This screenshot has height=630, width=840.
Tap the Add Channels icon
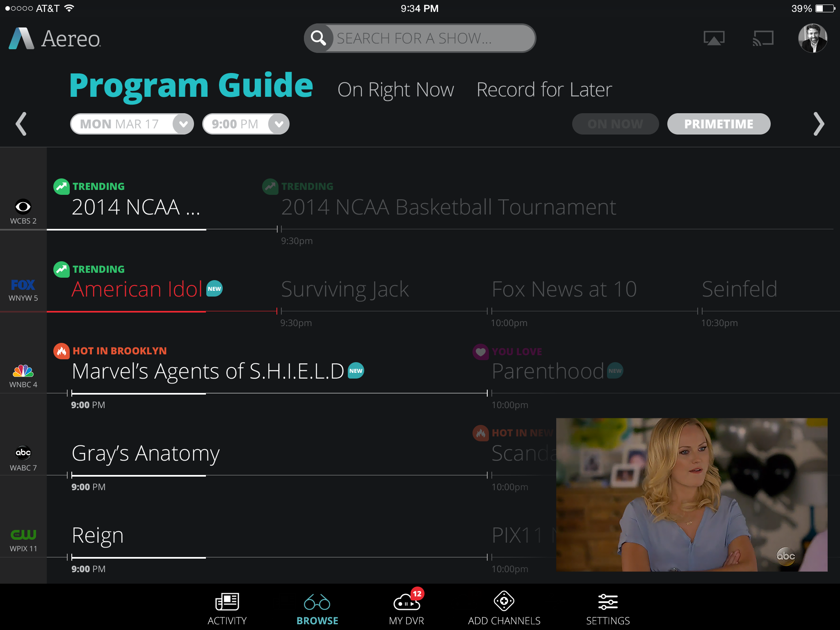coord(504,601)
